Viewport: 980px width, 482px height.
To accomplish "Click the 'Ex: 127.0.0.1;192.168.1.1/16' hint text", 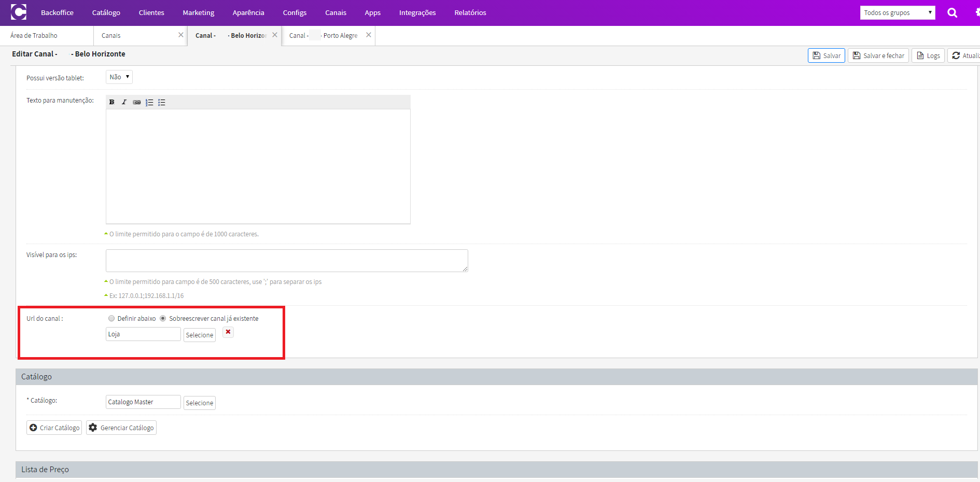I will pyautogui.click(x=146, y=296).
